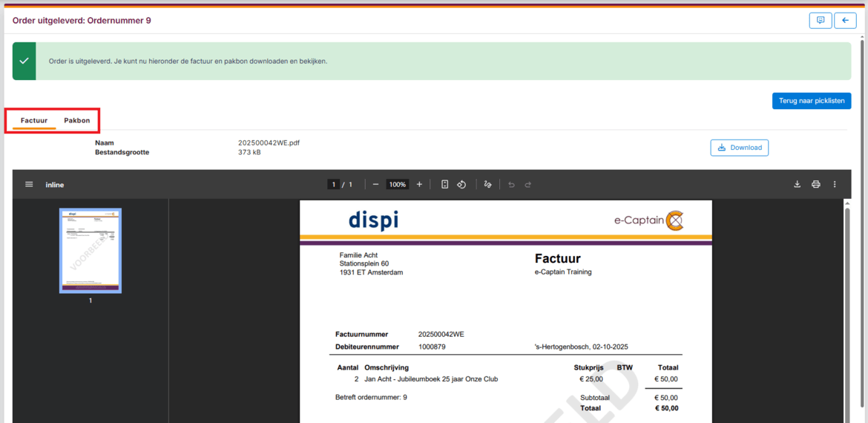Print the invoice PDF
The height and width of the screenshot is (423, 868).
pyautogui.click(x=816, y=185)
